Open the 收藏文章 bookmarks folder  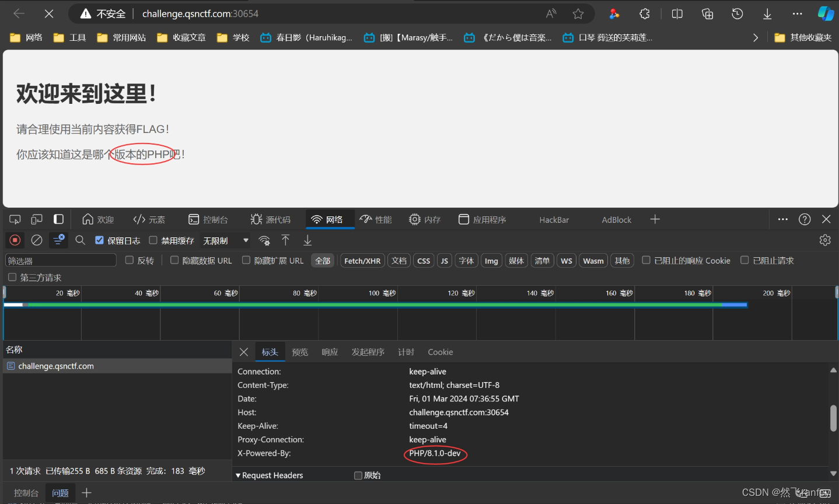(x=181, y=37)
